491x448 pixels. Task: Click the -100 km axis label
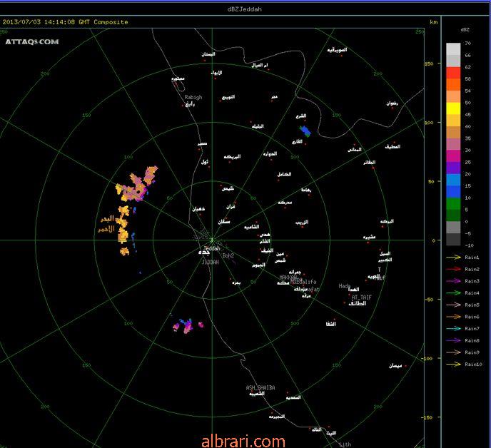[x=428, y=358]
